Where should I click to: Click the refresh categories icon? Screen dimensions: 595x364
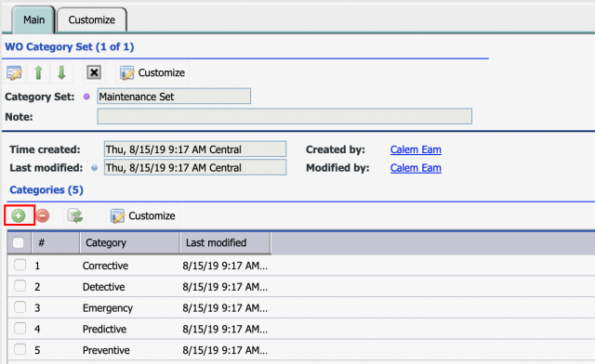coord(74,215)
